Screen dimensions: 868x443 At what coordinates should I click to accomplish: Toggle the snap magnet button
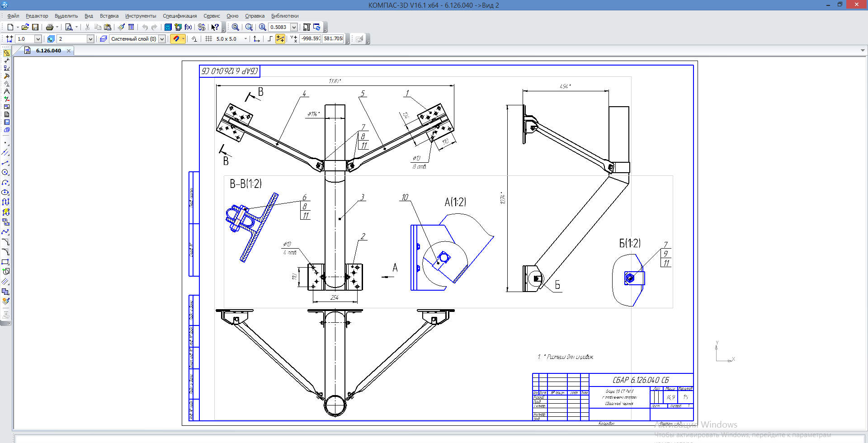[176, 39]
